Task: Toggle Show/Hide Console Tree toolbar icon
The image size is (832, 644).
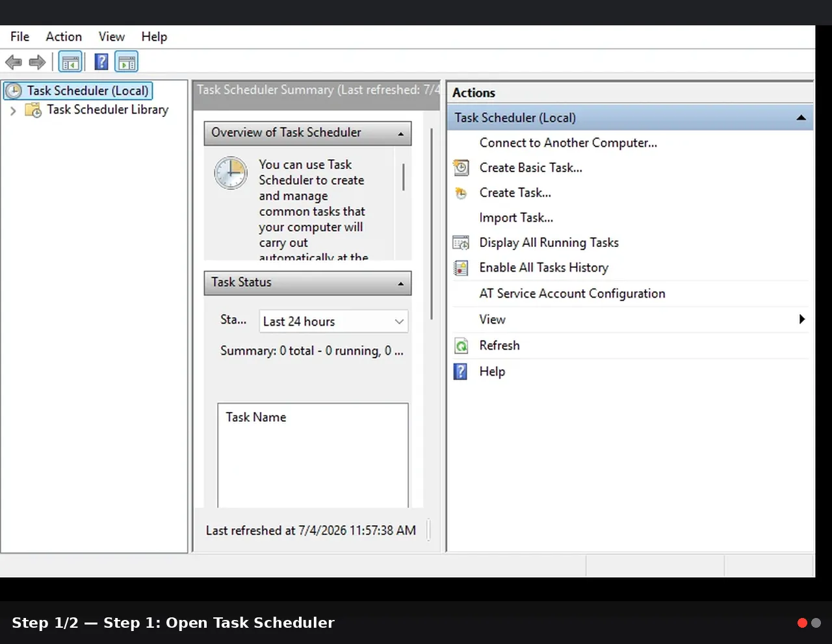Action: click(70, 62)
